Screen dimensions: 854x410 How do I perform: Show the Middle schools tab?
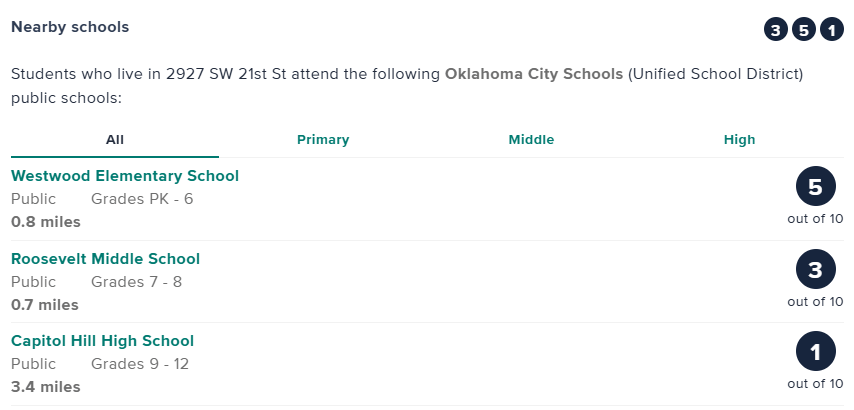531,140
